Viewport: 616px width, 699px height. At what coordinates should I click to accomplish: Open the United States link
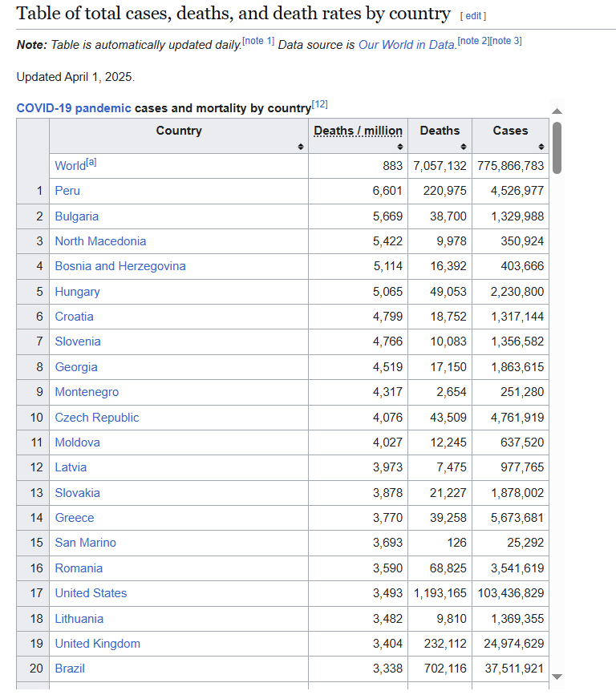coord(91,593)
